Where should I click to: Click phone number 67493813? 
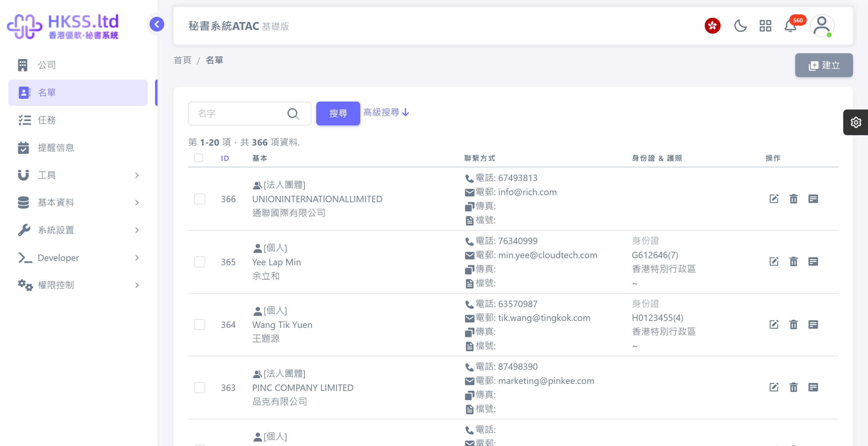pos(517,178)
